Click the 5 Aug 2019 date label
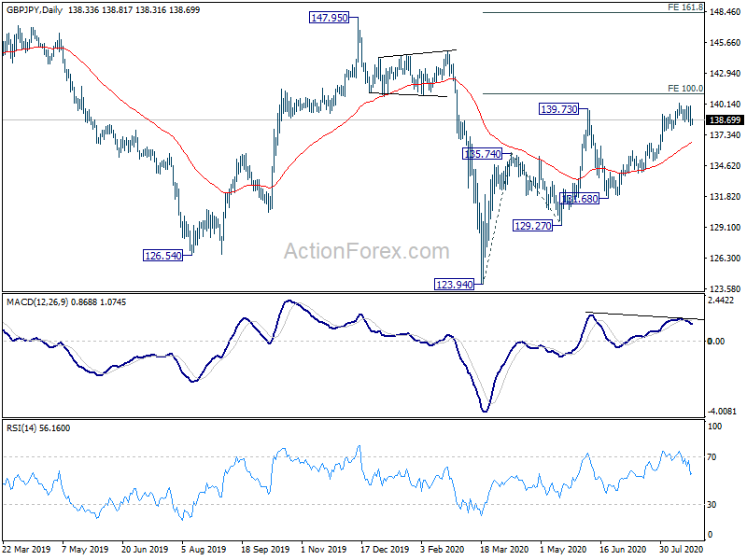Viewport: 747px width, 560px height. 204,550
